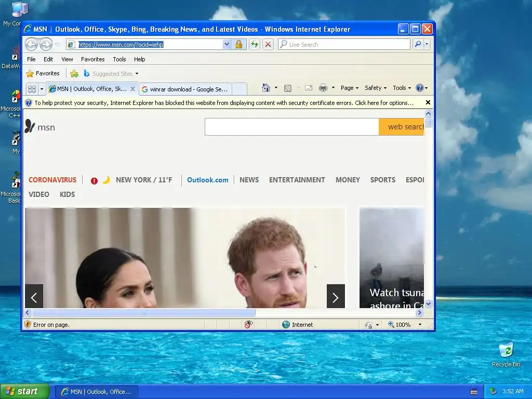Image resolution: width=532 pixels, height=399 pixels.
Task: Open Quick Tabs grid icon
Action: 32,89
